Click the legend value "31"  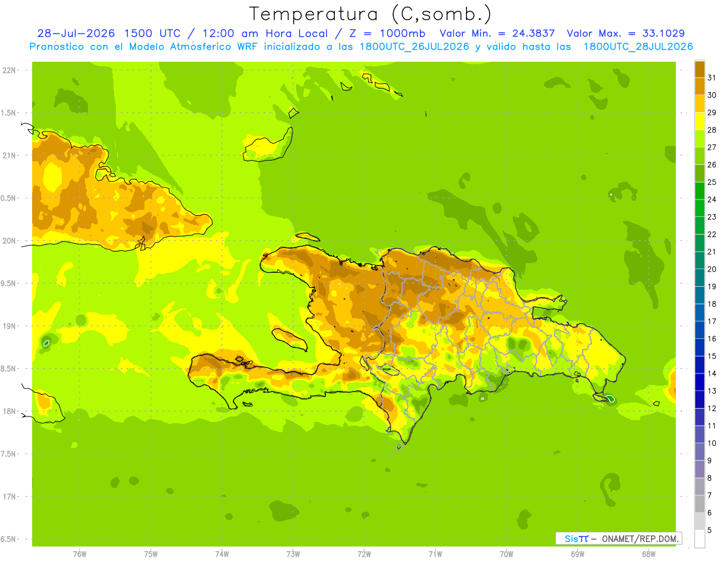coord(712,78)
